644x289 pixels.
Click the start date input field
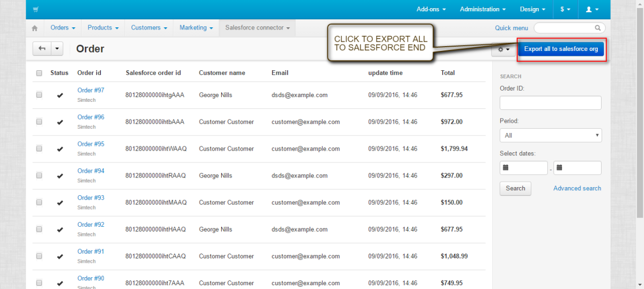[523, 168]
